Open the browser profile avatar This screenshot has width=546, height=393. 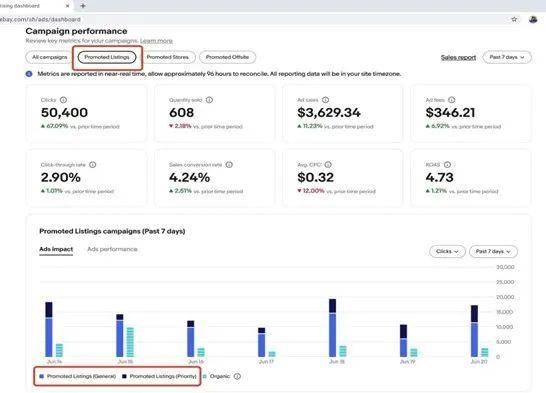(x=533, y=19)
